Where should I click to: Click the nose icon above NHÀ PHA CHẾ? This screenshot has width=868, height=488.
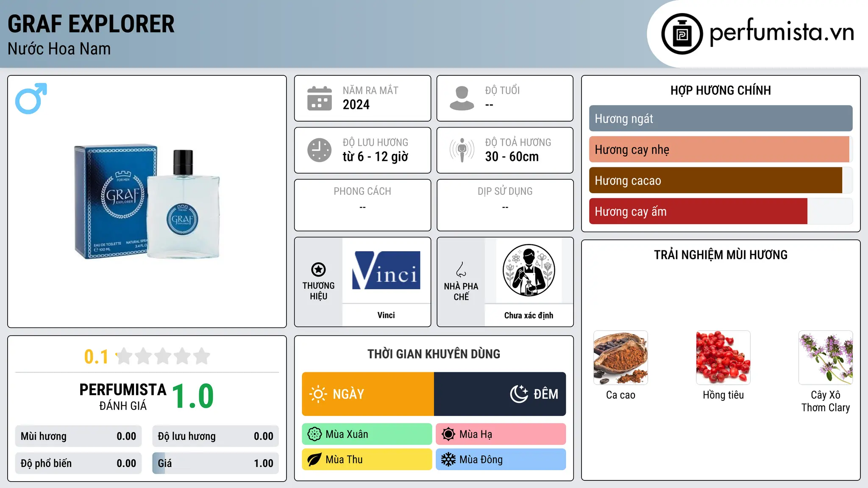point(461,269)
